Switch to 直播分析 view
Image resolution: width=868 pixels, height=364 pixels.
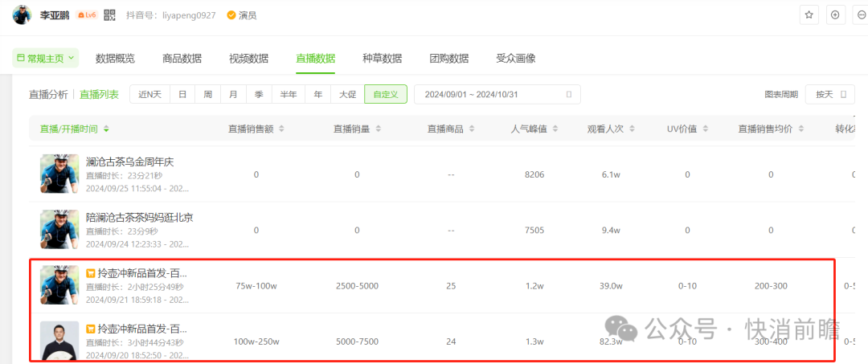coord(49,95)
